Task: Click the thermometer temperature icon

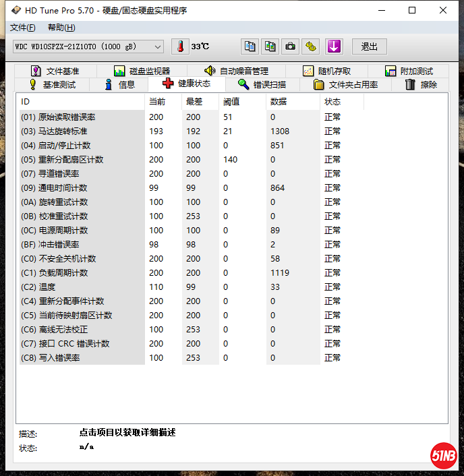Action: click(x=180, y=47)
